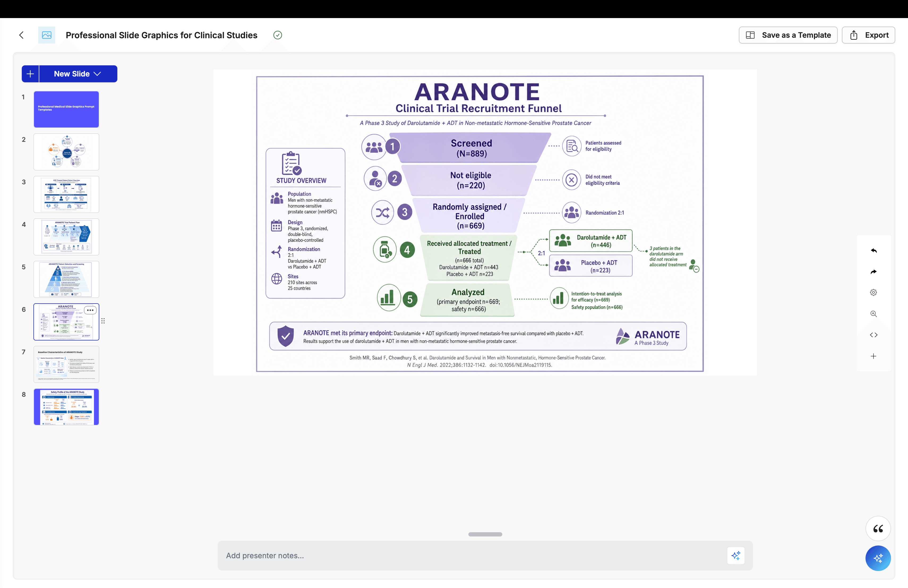Click the presenter notes resize handle bar
This screenshot has width=908, height=588.
(x=485, y=534)
